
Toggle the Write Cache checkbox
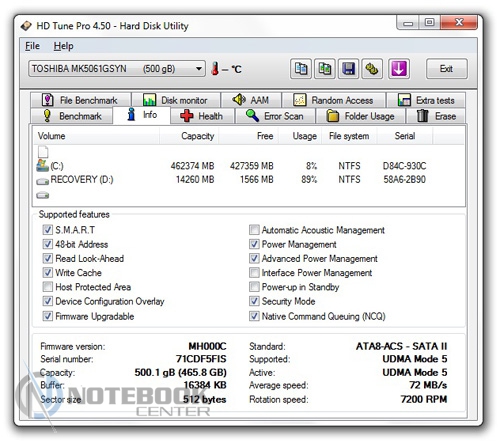pos(48,273)
